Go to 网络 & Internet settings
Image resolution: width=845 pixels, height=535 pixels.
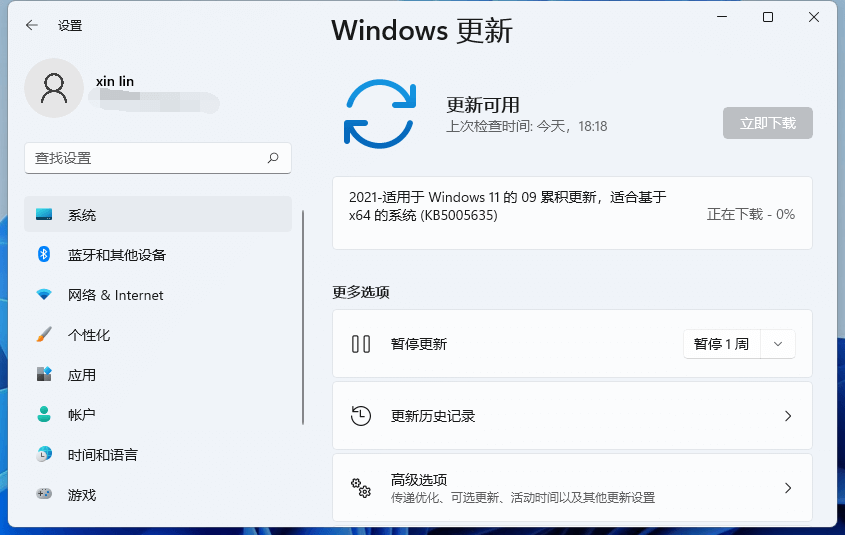(x=158, y=294)
